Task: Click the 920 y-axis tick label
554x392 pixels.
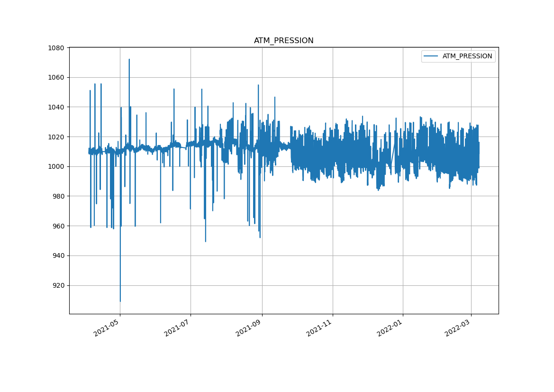Action: click(x=59, y=285)
